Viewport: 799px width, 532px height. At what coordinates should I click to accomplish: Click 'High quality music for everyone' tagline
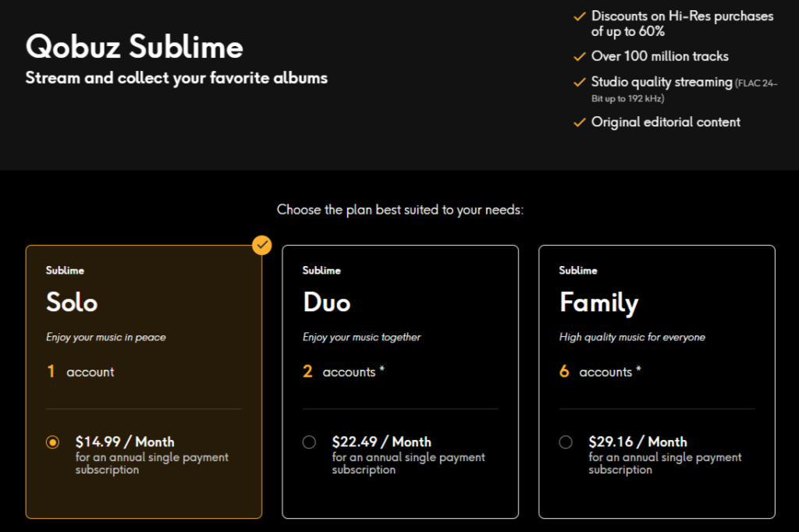[632, 337]
